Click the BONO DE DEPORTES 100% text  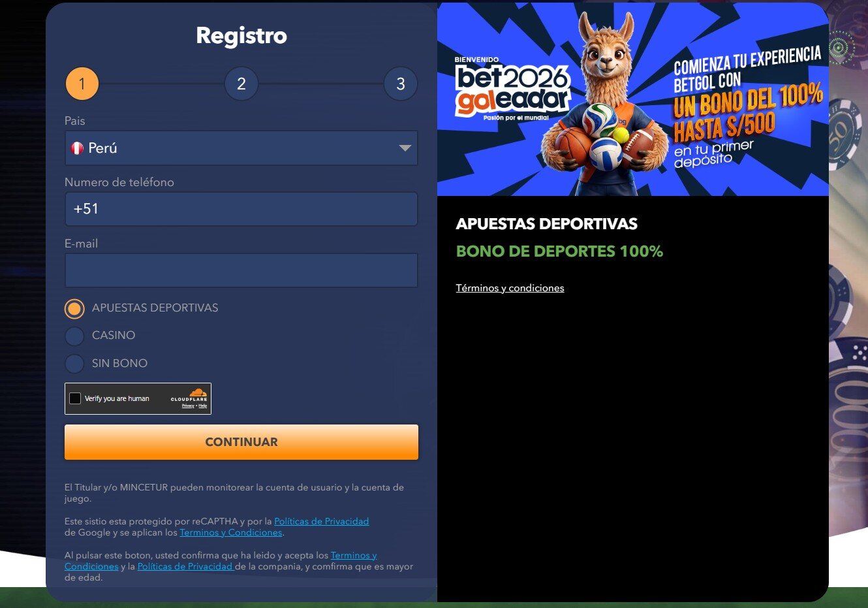coord(559,251)
